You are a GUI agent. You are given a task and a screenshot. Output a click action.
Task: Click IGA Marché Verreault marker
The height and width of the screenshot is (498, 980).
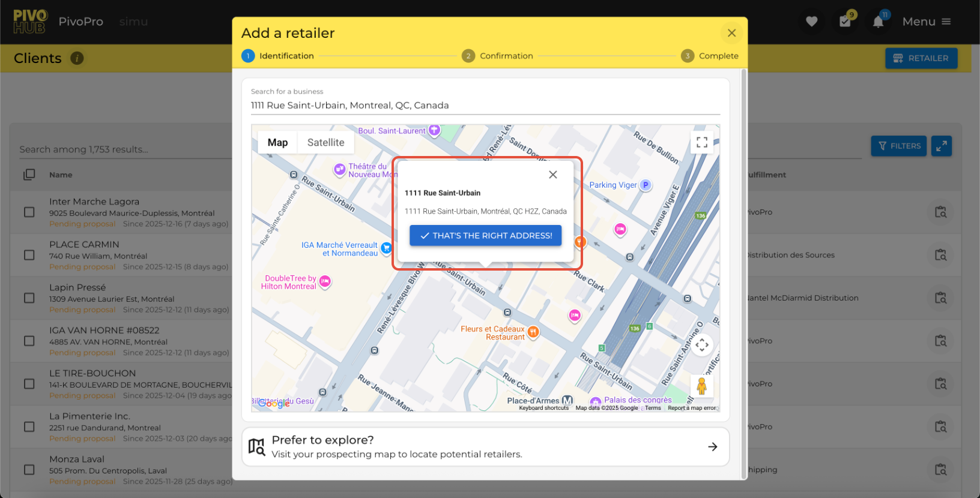(x=386, y=248)
